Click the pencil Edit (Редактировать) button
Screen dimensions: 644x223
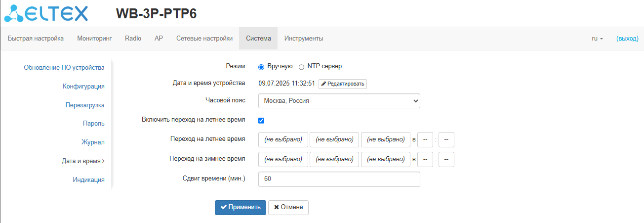pos(342,84)
